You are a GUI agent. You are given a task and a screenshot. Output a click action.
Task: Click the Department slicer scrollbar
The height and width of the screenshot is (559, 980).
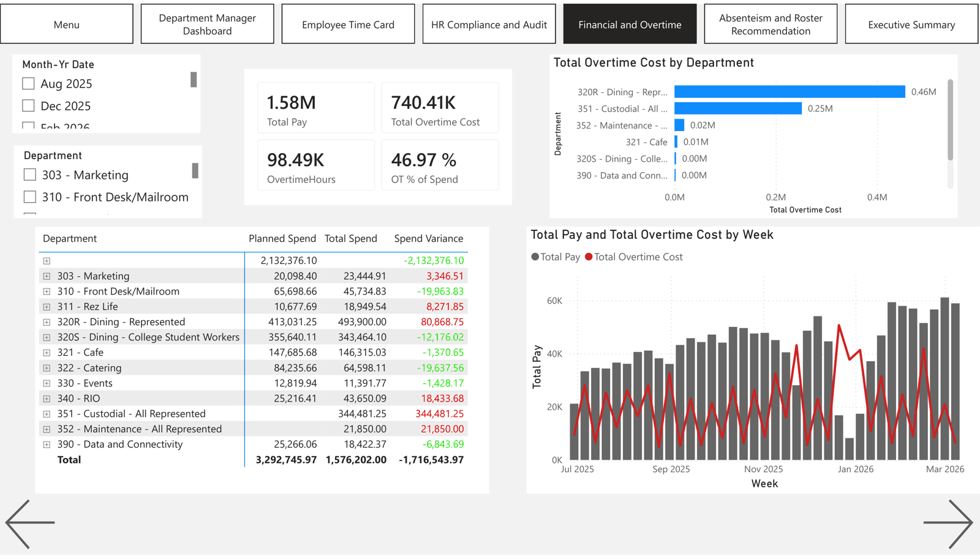(x=195, y=170)
